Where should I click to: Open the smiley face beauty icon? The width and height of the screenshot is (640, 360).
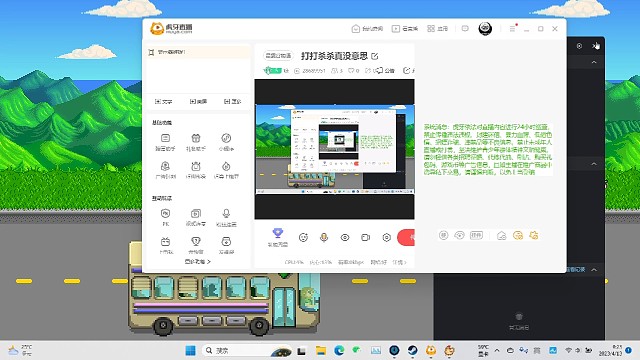click(x=303, y=238)
